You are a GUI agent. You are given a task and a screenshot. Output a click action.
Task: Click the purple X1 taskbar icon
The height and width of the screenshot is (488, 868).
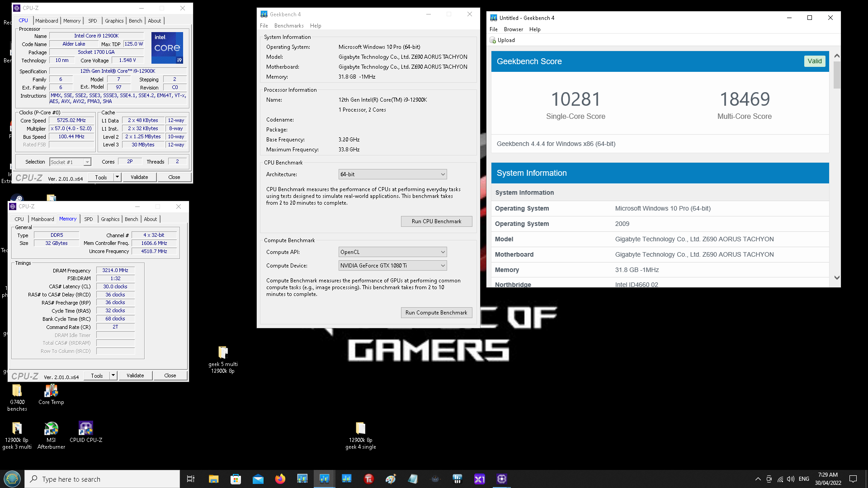coord(479,479)
